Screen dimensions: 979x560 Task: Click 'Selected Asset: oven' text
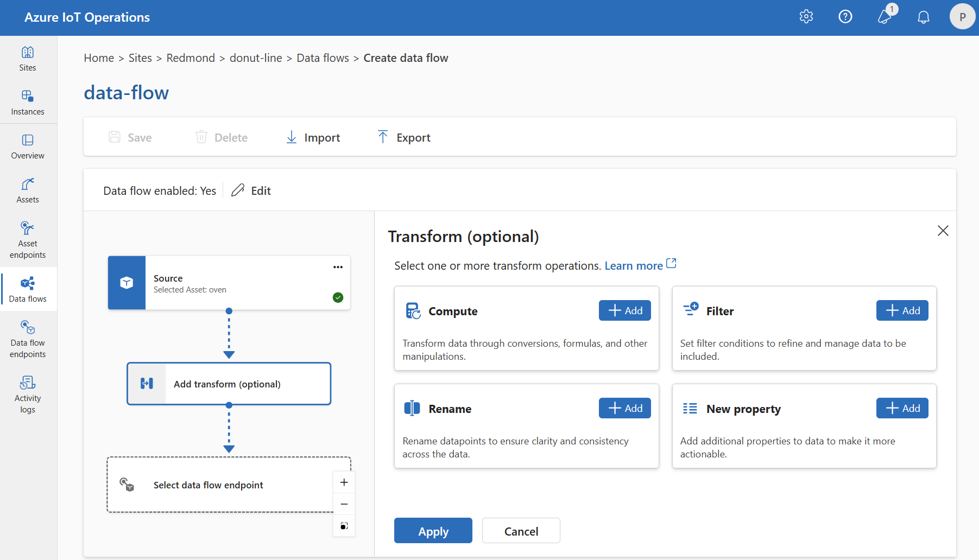190,290
